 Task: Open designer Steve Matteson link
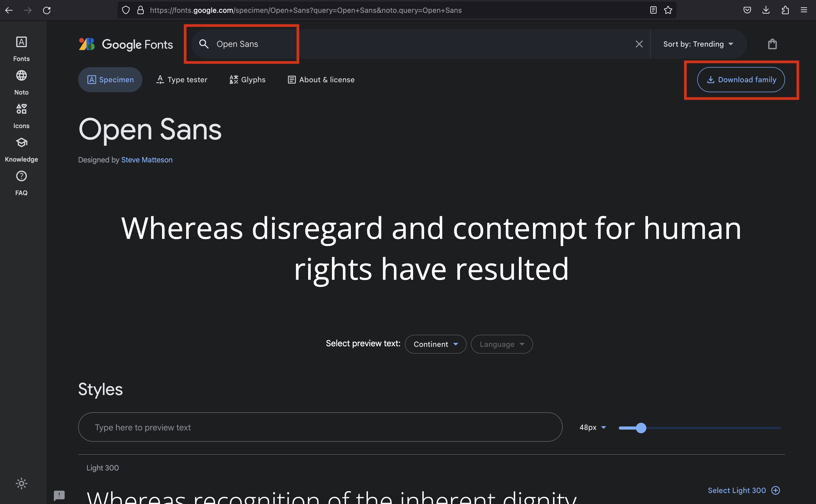[x=147, y=160]
